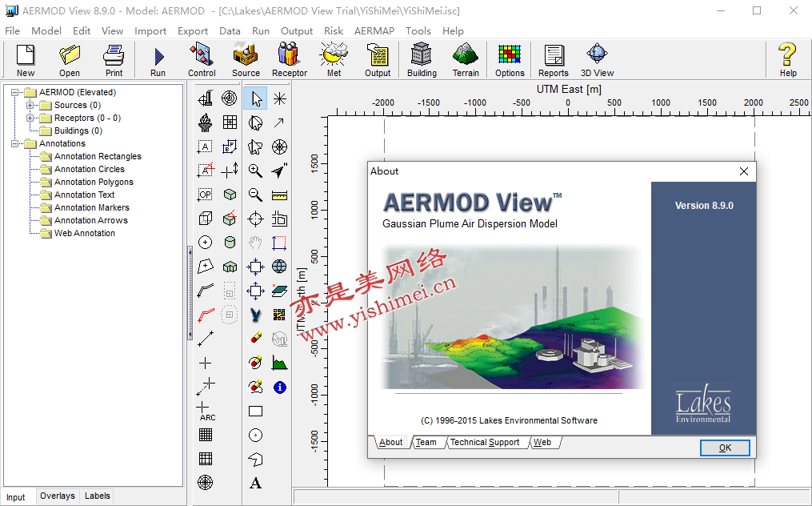Open Options from the toolbar
Screen dimensions: 812x506
click(x=510, y=60)
